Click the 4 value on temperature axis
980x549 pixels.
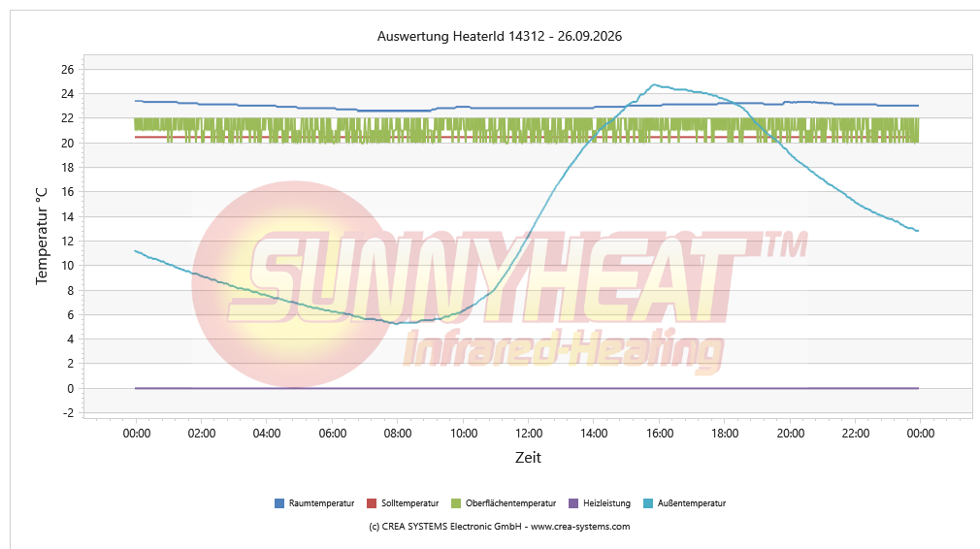tap(71, 339)
